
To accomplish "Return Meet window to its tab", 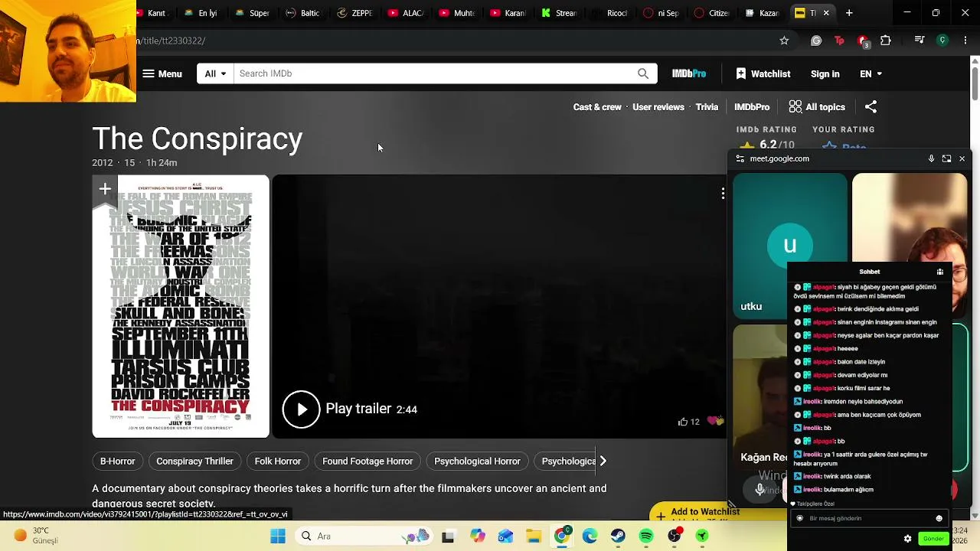I will pos(946,158).
